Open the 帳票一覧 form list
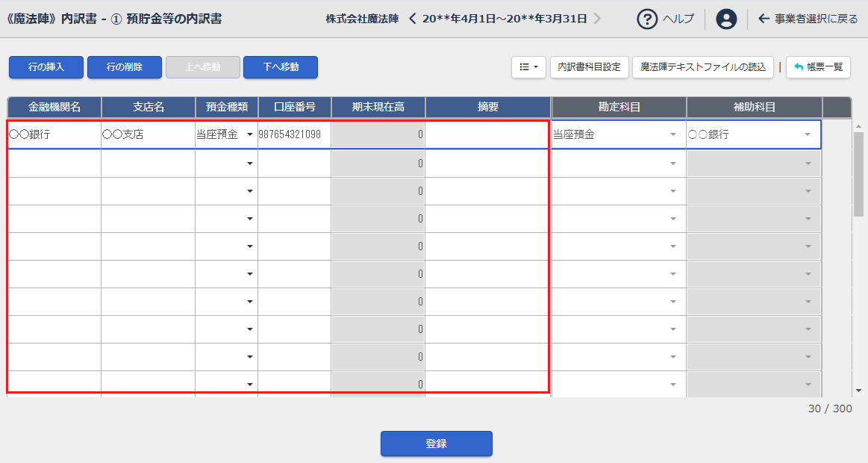Screen dimensions: 868x463 tap(818, 67)
